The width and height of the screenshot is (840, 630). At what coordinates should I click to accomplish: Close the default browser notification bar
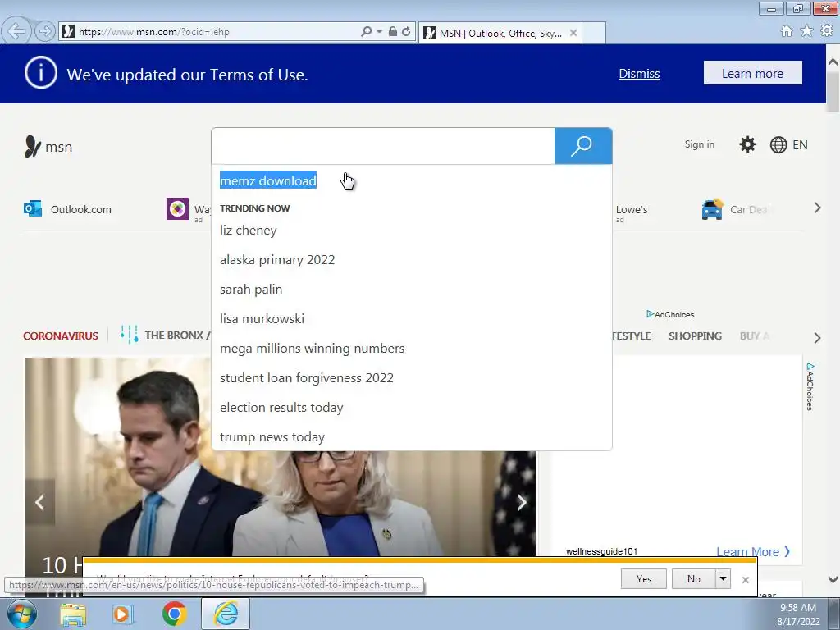click(x=745, y=580)
